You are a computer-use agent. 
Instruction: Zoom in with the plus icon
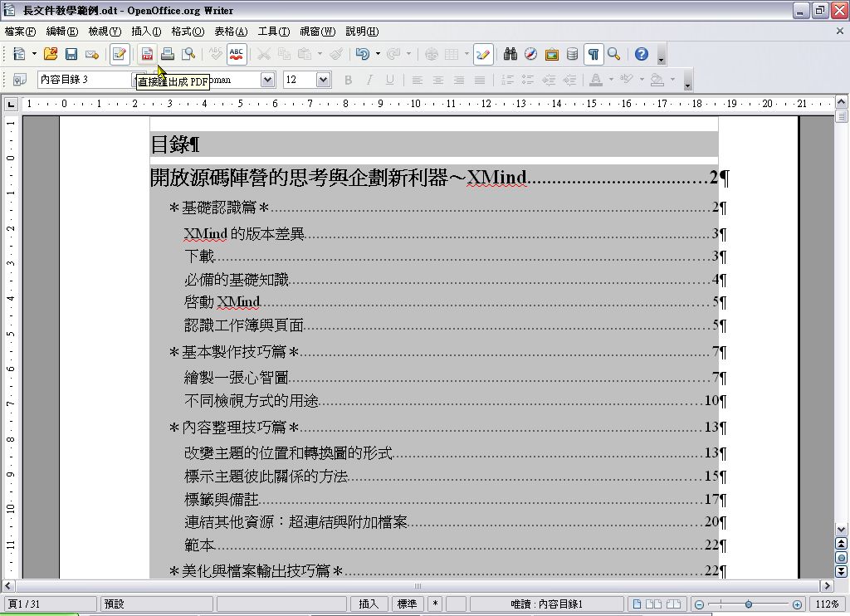tap(797, 604)
